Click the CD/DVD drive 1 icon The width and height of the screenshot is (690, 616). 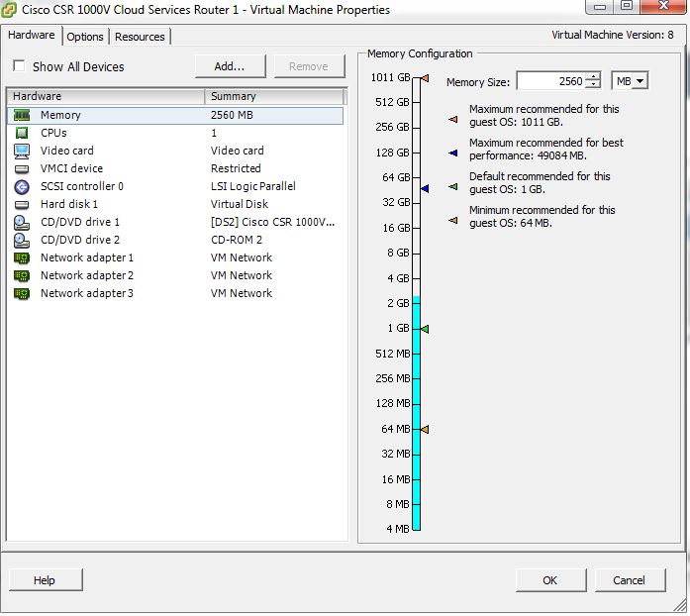coord(22,223)
